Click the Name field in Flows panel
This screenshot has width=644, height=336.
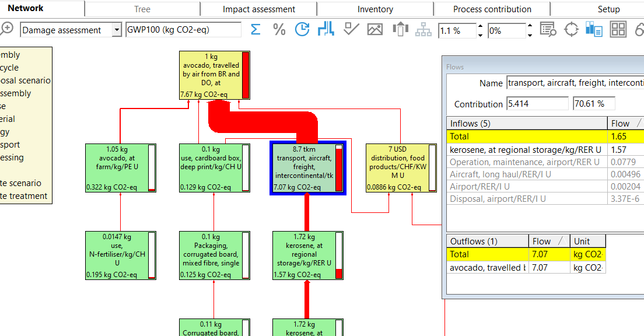click(575, 83)
